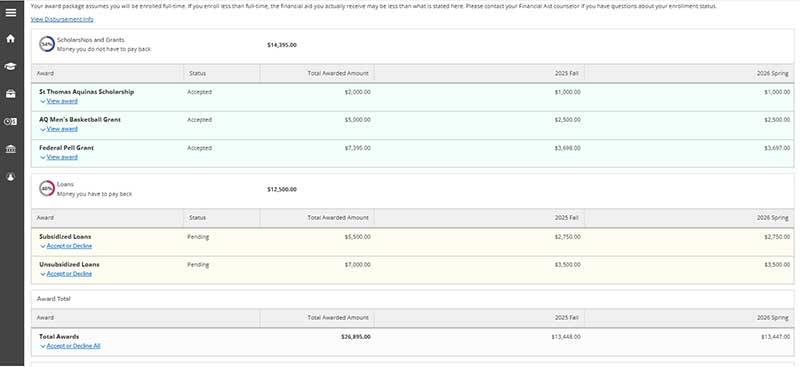800x367 pixels.
Task: Click the Total Awards row label
Action: (59, 337)
